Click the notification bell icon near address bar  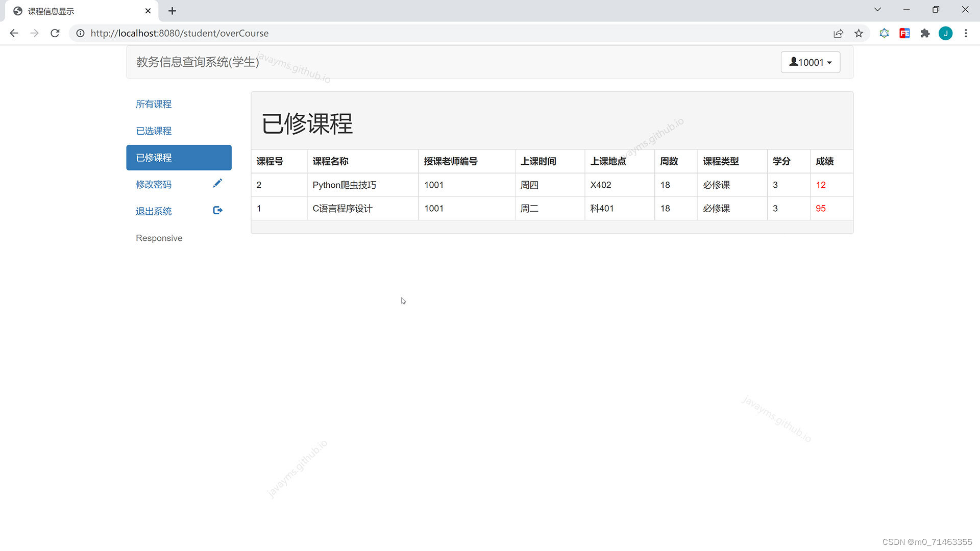coord(885,33)
